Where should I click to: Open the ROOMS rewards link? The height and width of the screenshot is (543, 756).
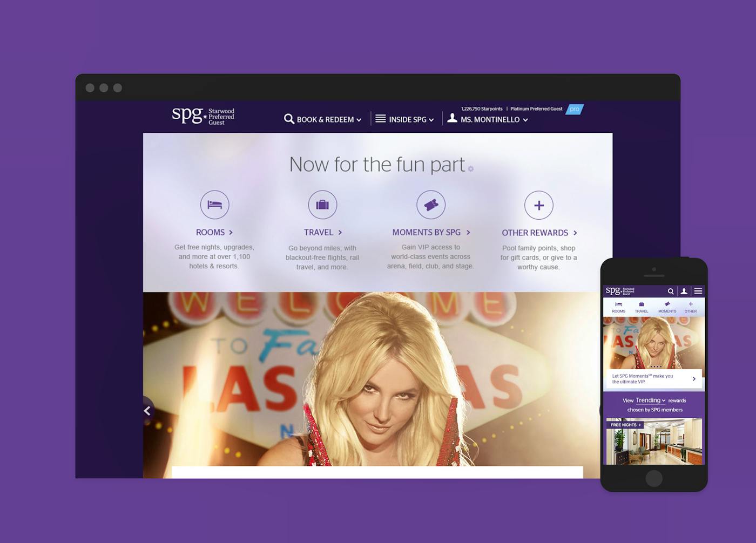click(214, 232)
